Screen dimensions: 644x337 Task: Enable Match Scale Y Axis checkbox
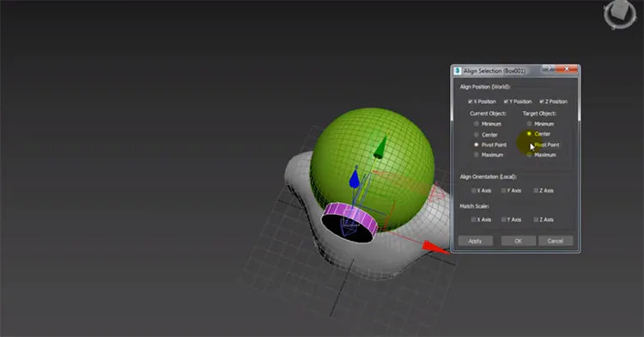click(x=503, y=220)
